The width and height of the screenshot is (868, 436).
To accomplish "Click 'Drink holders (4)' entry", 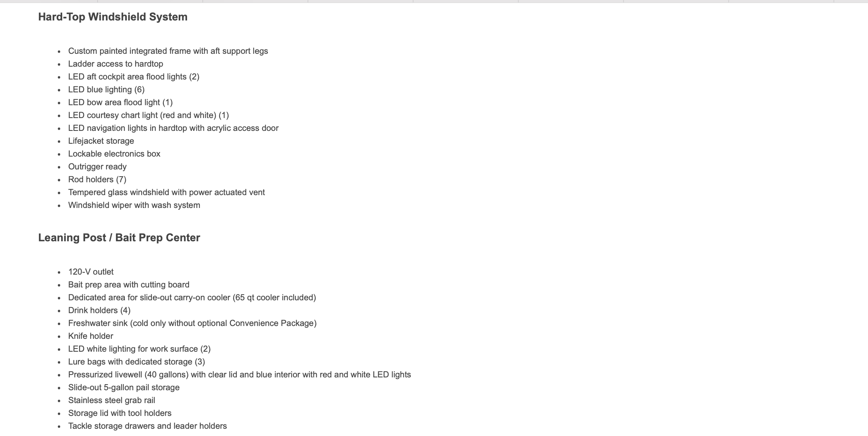I will [x=99, y=310].
